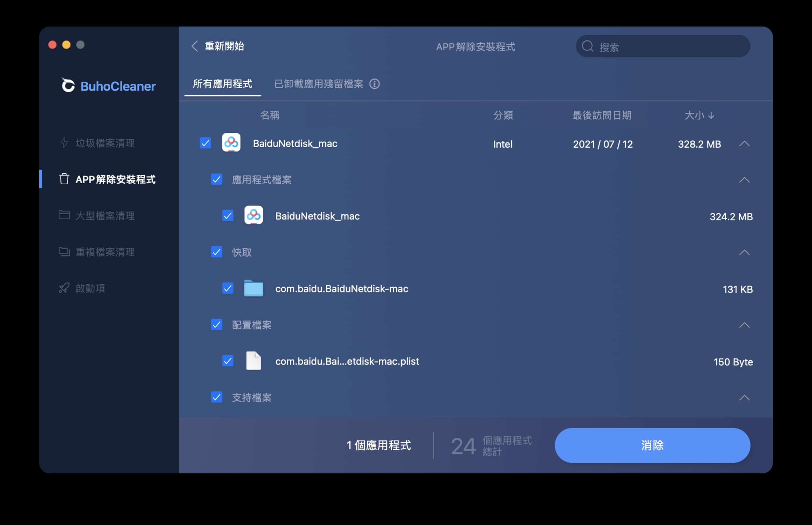Click the BaiduNetdisk icon in the 324.2 MB row
This screenshot has height=525, width=812.
[254, 215]
